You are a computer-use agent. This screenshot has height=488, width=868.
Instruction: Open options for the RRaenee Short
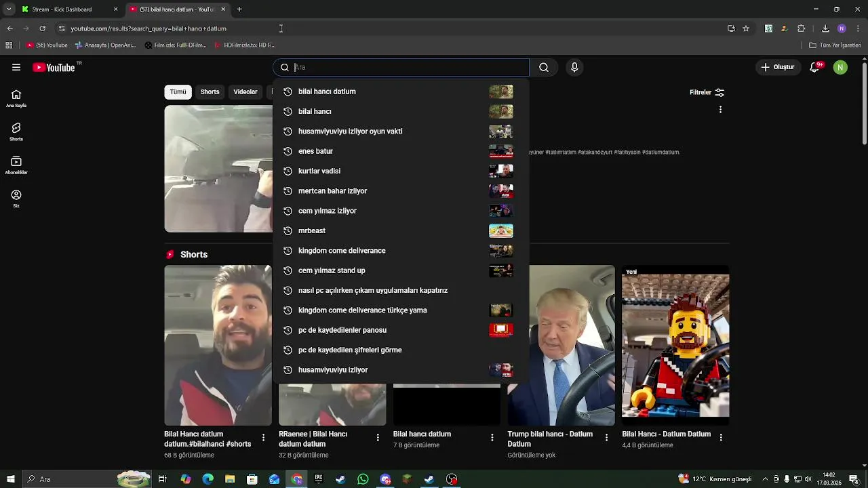(378, 438)
